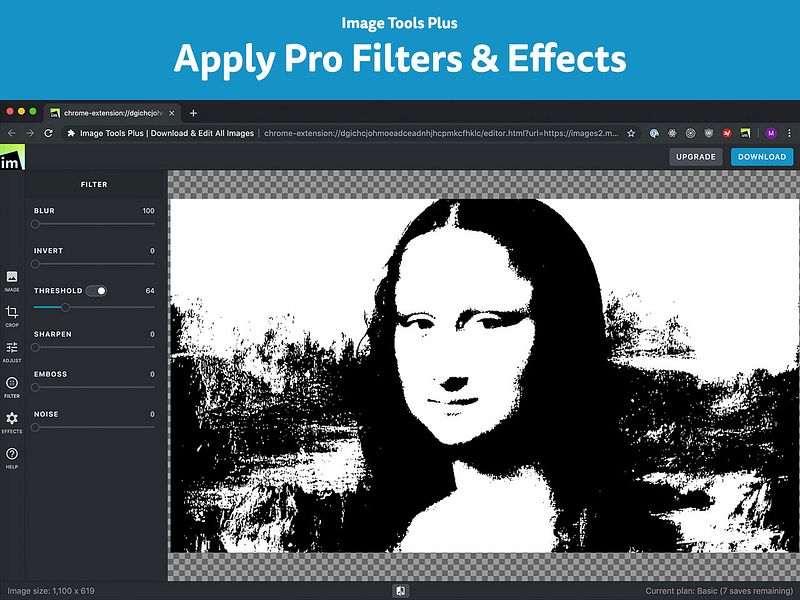Click the NOISE label
This screenshot has width=800, height=600.
46,414
